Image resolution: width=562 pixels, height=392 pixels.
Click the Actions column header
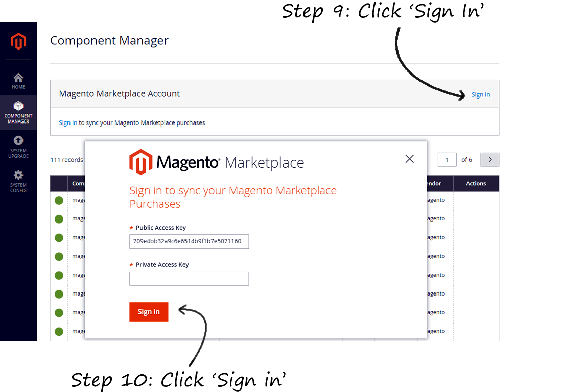point(476,183)
